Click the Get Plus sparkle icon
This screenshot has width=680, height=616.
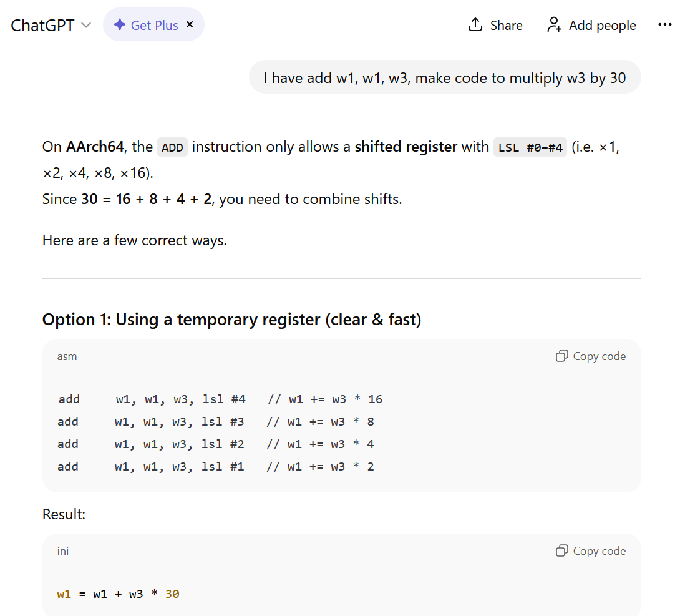coord(119,25)
